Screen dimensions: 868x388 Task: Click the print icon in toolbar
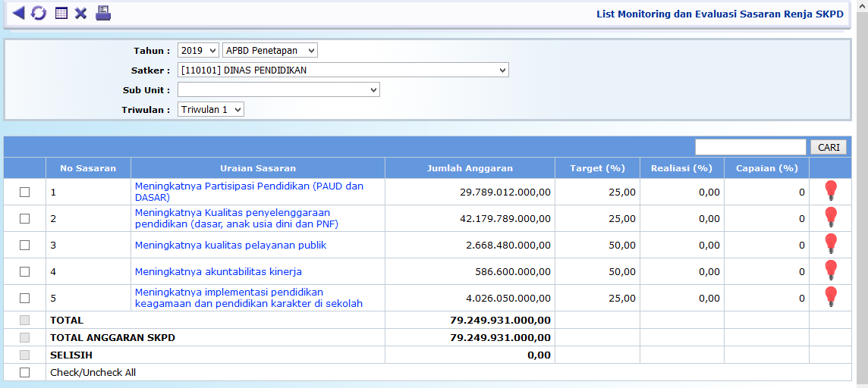[103, 13]
